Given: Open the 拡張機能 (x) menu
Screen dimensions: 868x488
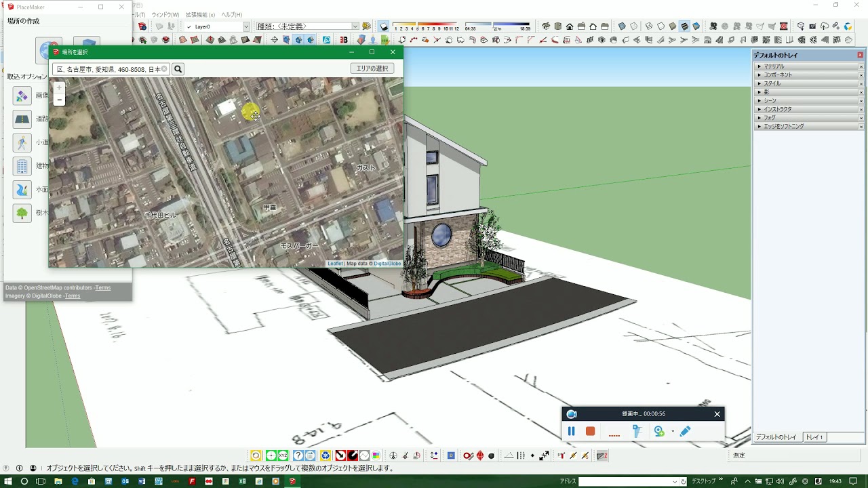Looking at the screenshot, I should tap(201, 14).
